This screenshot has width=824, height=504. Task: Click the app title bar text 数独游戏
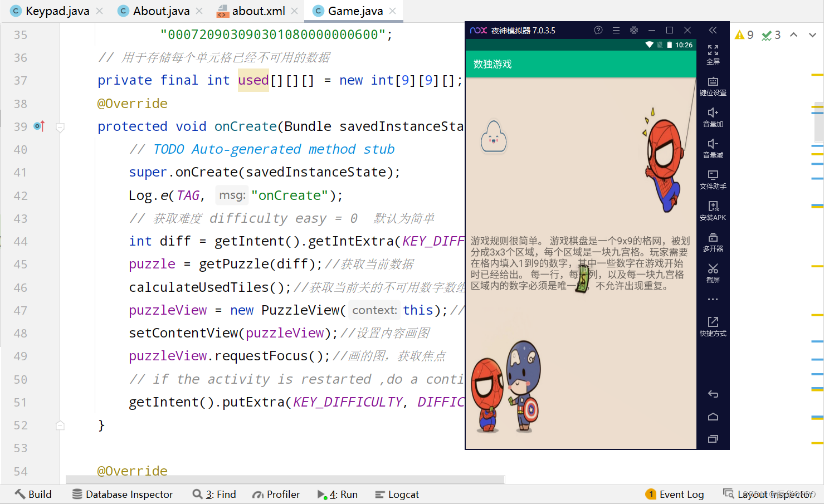493,64
